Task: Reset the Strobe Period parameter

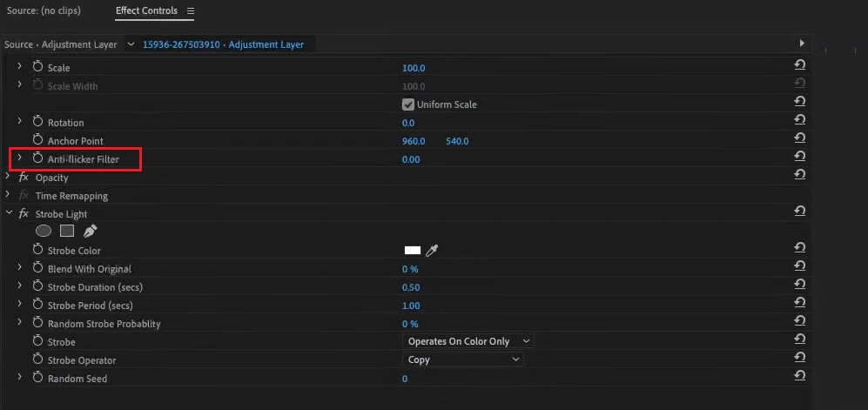Action: [799, 302]
